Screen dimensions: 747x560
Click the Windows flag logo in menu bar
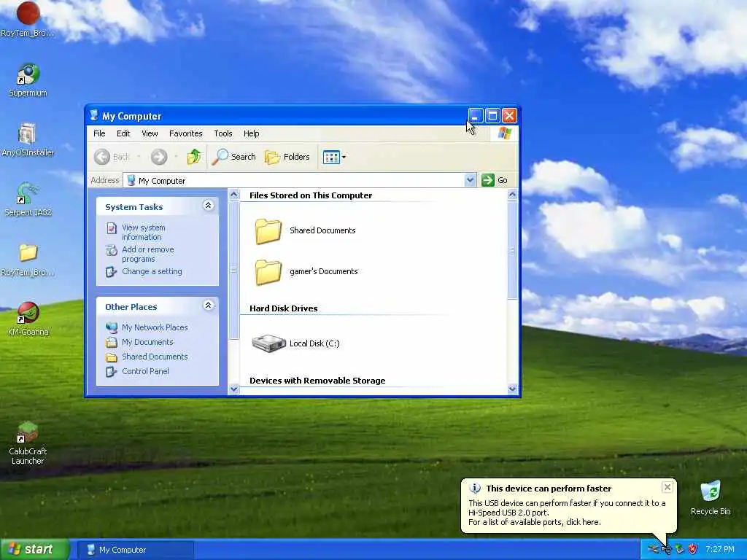[x=505, y=133]
